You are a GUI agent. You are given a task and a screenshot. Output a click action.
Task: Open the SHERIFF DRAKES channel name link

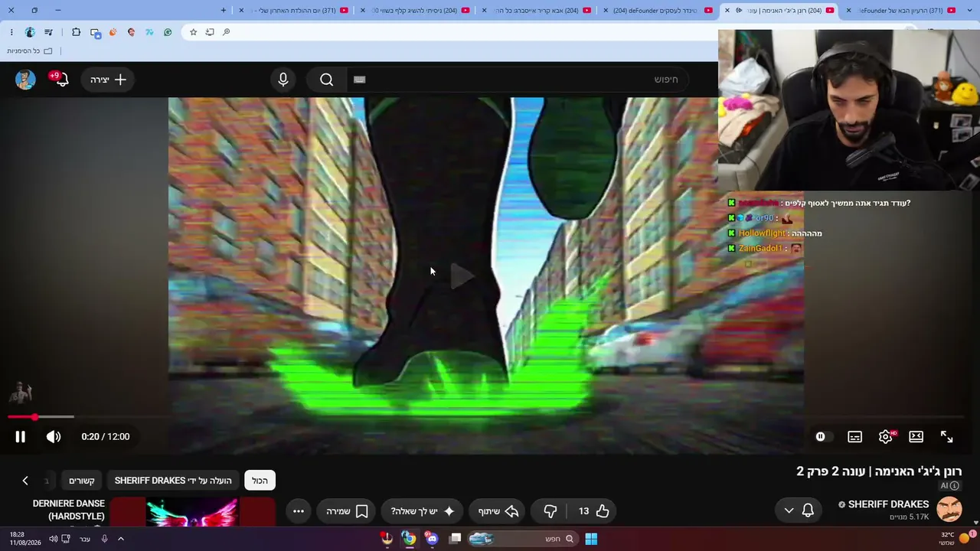(x=888, y=504)
